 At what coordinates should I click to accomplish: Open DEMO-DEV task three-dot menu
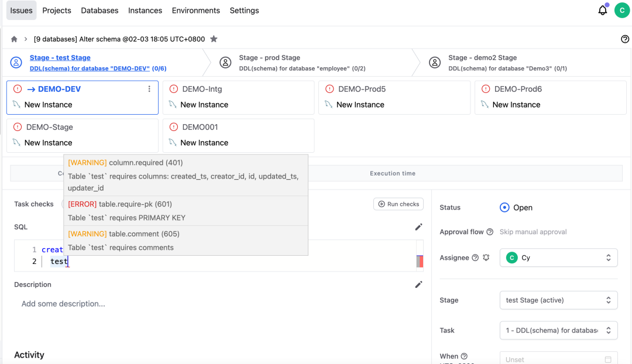[149, 89]
